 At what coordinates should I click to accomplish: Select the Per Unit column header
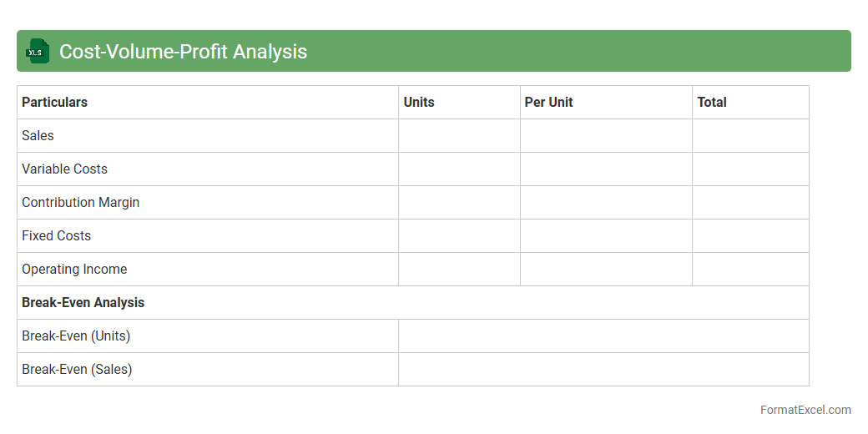(x=548, y=102)
